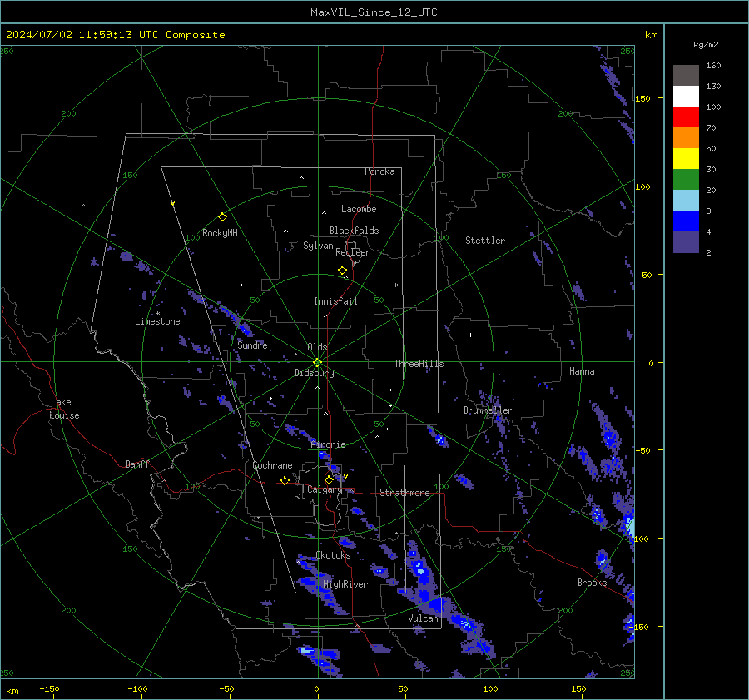Click the Ponoka map label
Viewport: 749px width, 700px height.
click(x=379, y=171)
